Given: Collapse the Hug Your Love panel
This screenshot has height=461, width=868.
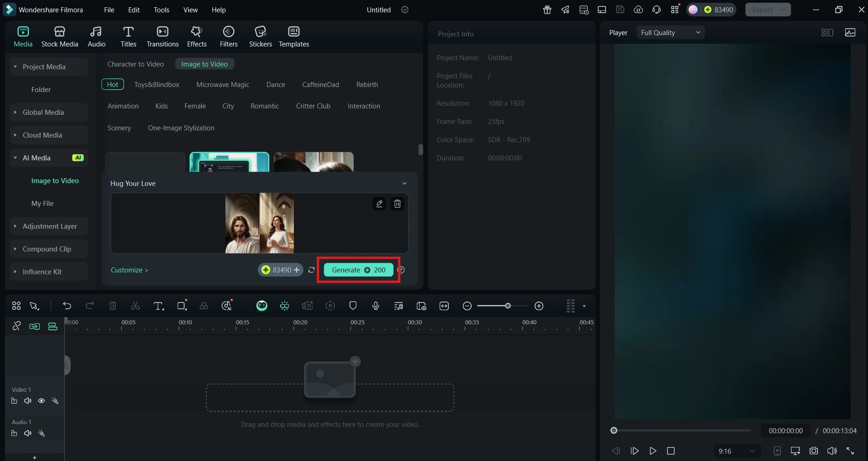Looking at the screenshot, I should click(x=404, y=183).
